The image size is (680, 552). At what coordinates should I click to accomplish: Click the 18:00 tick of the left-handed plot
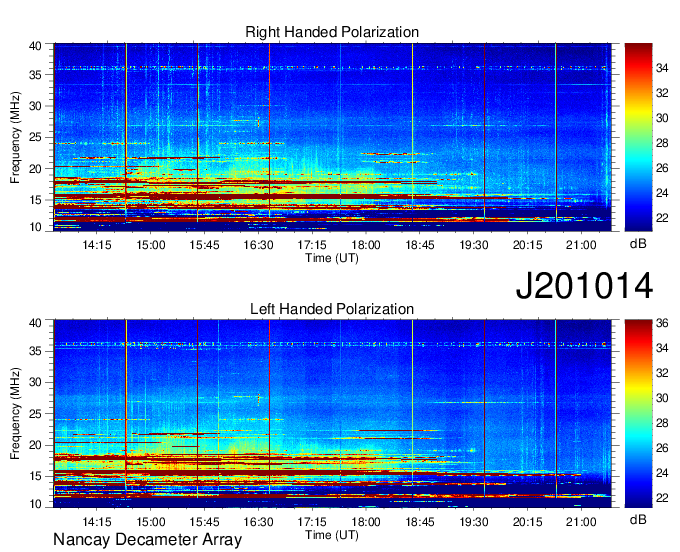(366, 522)
